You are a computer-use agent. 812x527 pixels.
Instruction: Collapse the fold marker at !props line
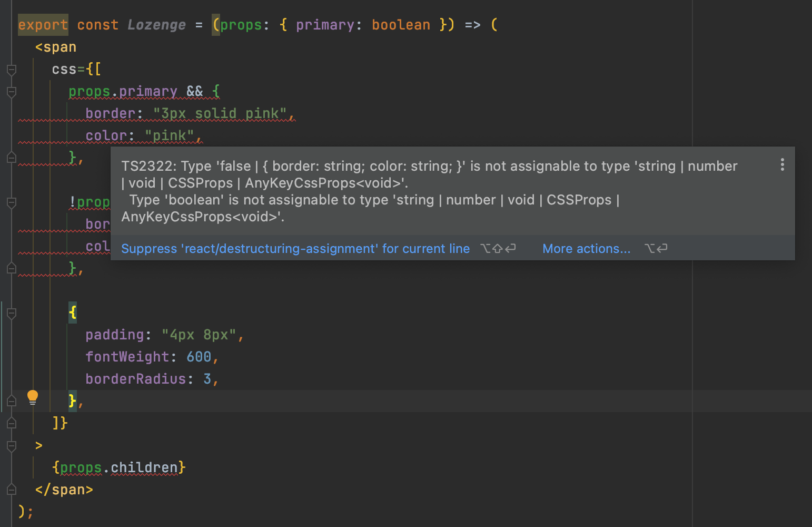(12, 202)
